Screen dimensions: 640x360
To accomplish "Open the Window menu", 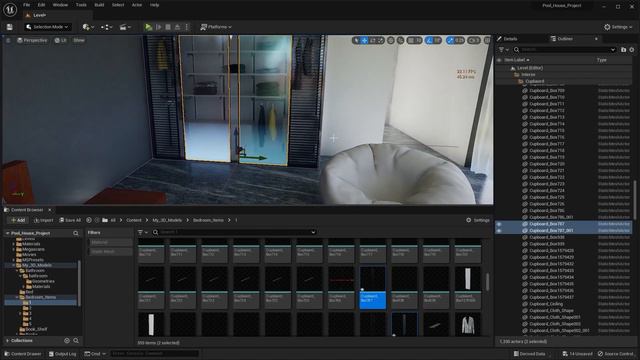I will (60, 5).
